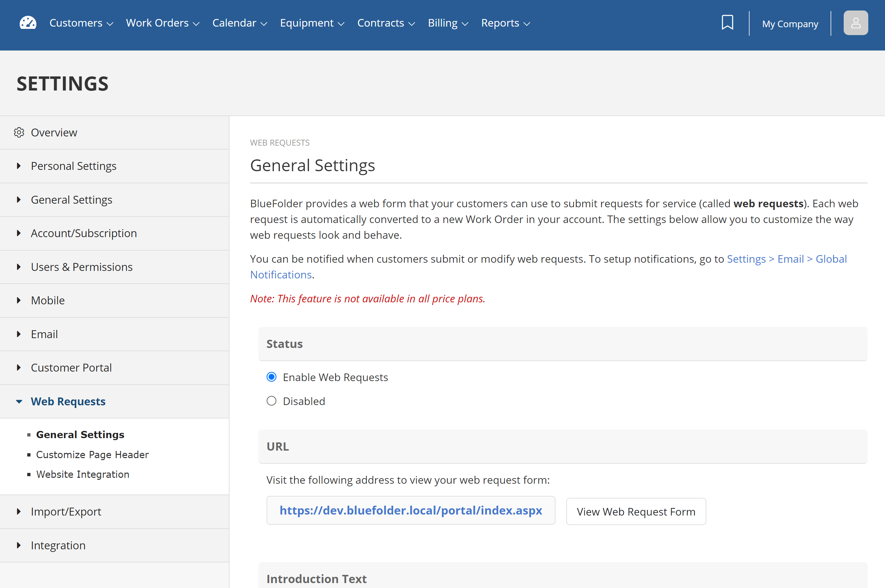
Task: Expand the Integration section arrow
Action: point(19,545)
